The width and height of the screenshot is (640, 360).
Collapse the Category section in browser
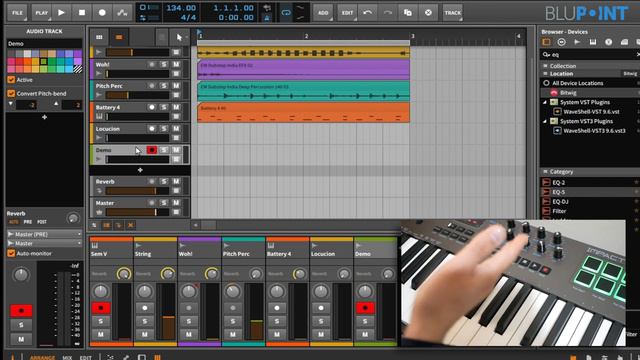[545, 172]
